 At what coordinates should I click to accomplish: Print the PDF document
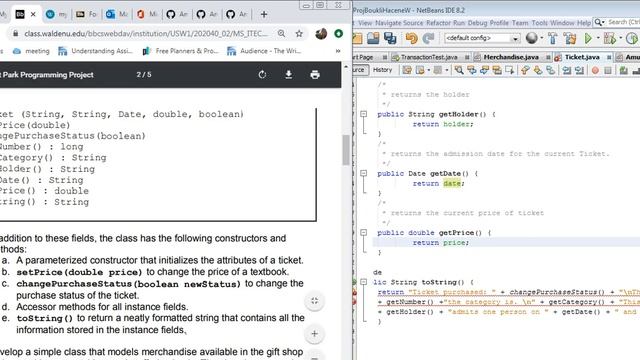point(315,75)
